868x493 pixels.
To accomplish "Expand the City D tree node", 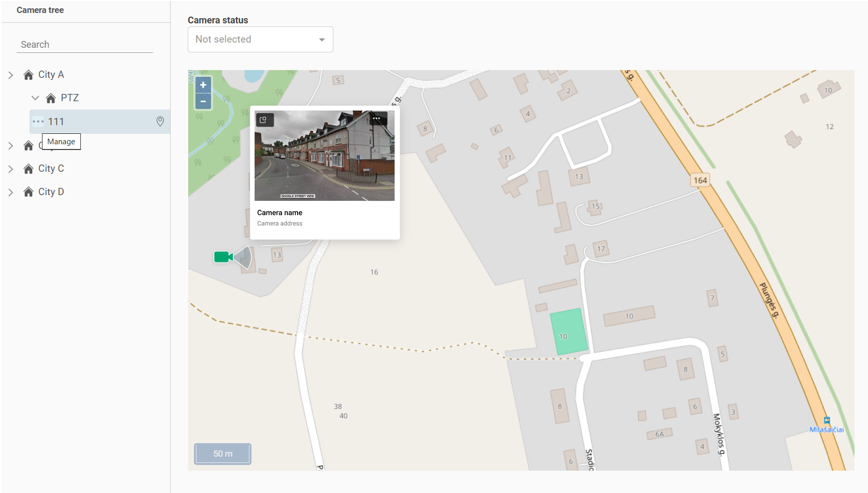I will tap(11, 193).
